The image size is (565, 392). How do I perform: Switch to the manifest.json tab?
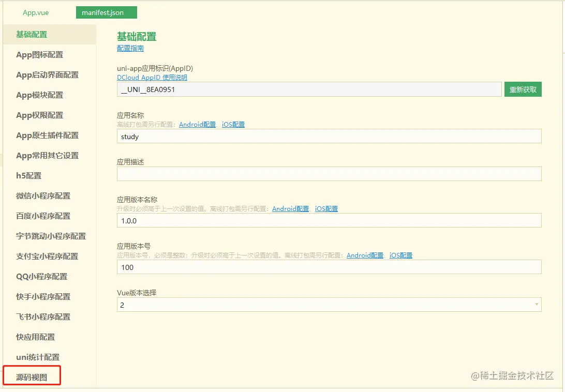[106, 12]
